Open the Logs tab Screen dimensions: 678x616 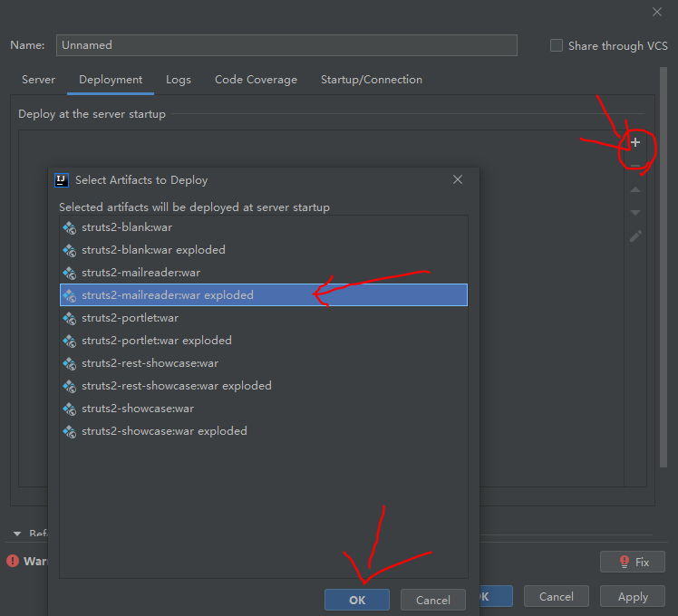click(x=179, y=80)
